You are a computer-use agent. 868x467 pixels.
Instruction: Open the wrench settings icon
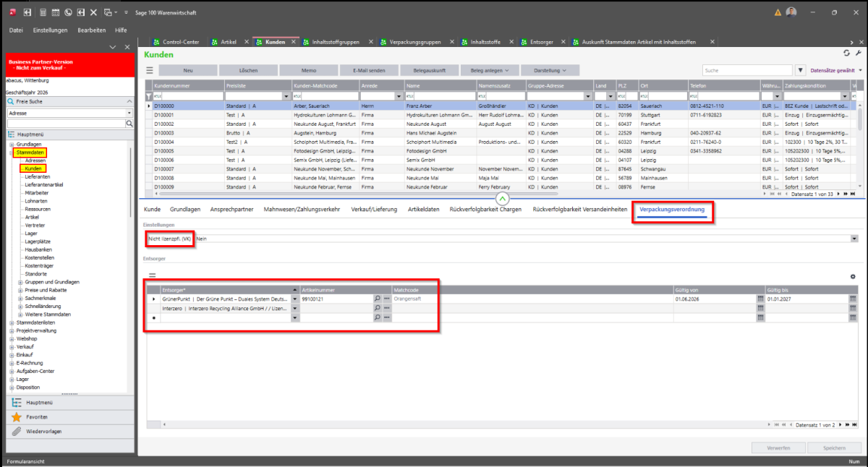point(858,53)
